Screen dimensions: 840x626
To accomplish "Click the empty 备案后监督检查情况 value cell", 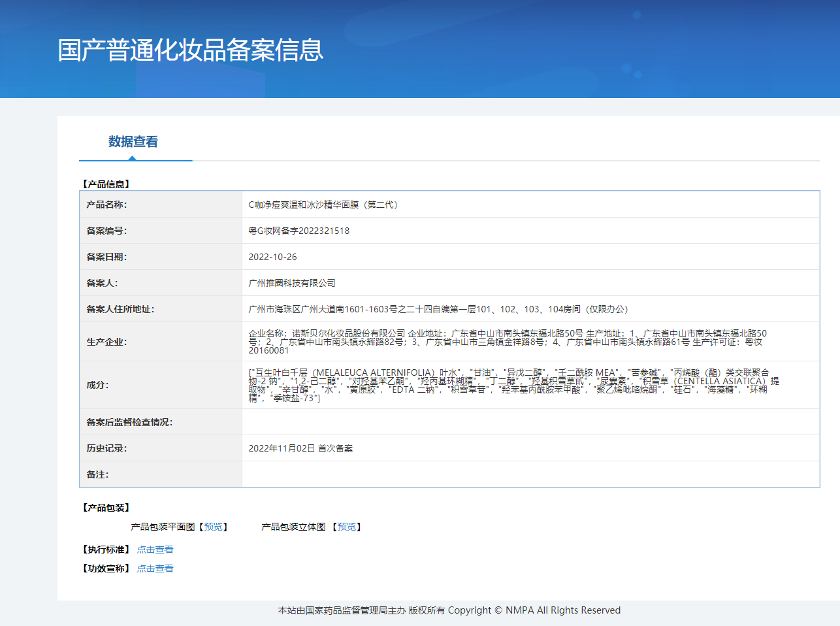I will click(530, 422).
